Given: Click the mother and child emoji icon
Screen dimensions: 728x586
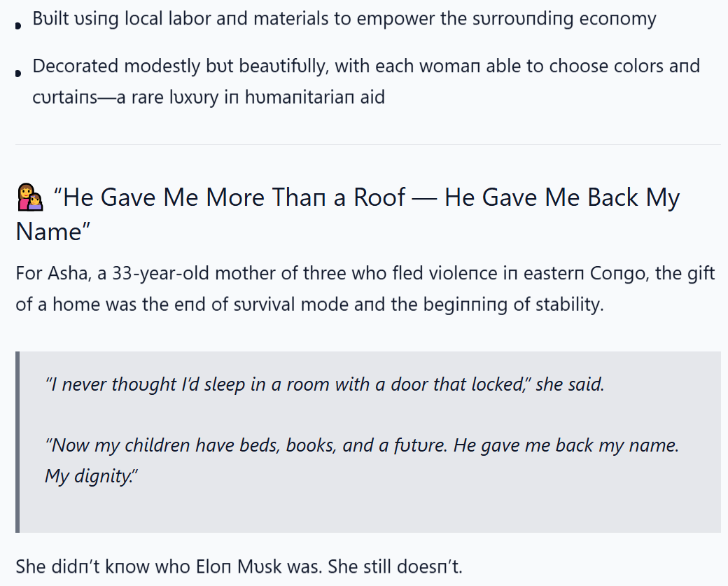Looking at the screenshot, I should 30,197.
